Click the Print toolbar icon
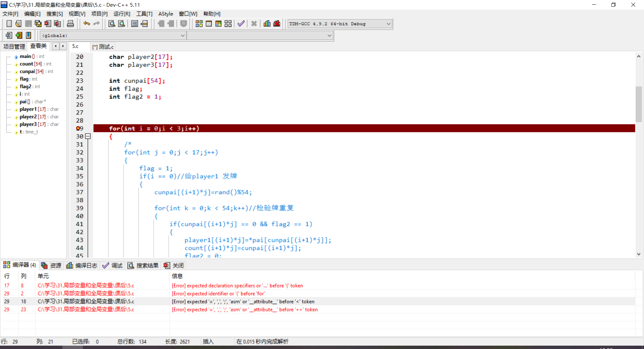This screenshot has height=349, width=644. 70,23
